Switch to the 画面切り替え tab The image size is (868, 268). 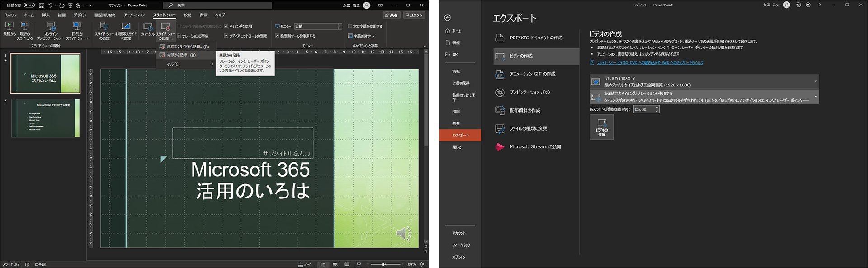tap(105, 15)
